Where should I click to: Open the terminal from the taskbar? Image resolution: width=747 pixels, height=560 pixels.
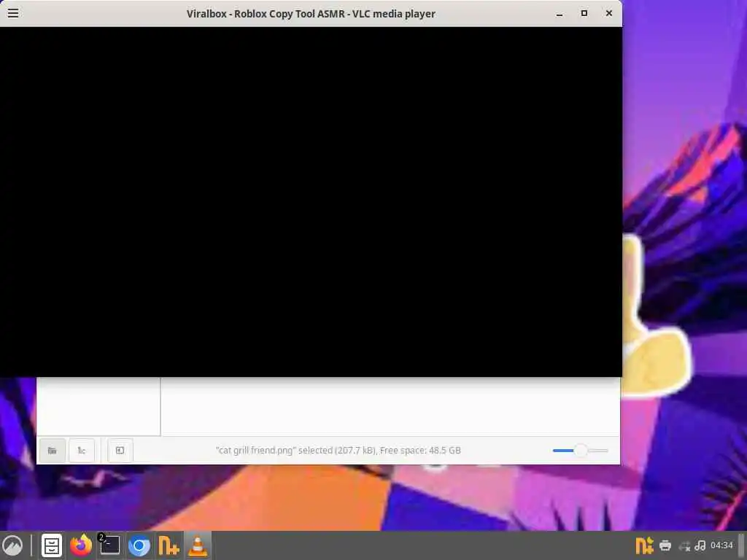click(x=109, y=545)
